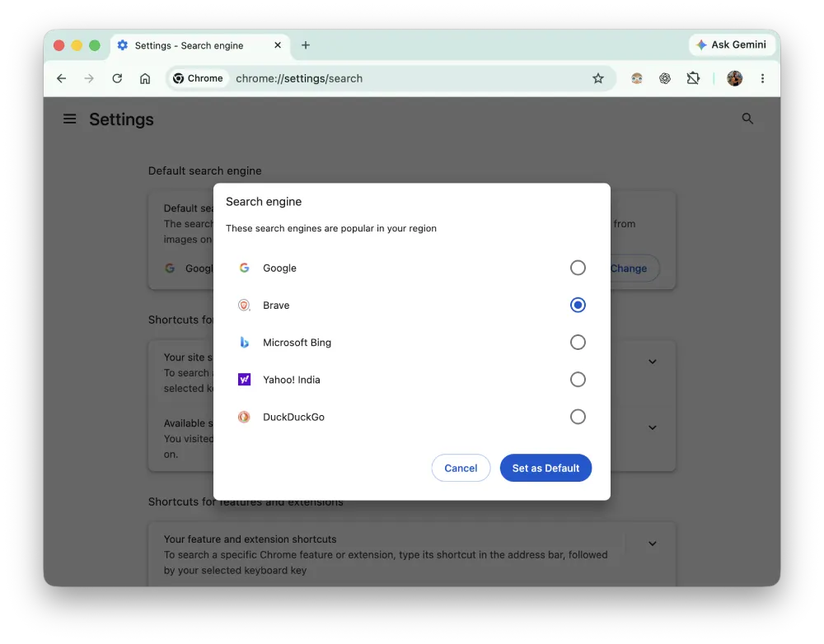Click the Google logo behind the dialog

click(x=170, y=268)
